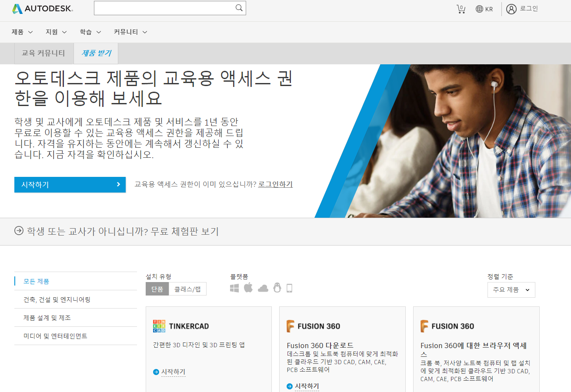Filter by mobile device platform icon

coord(289,288)
